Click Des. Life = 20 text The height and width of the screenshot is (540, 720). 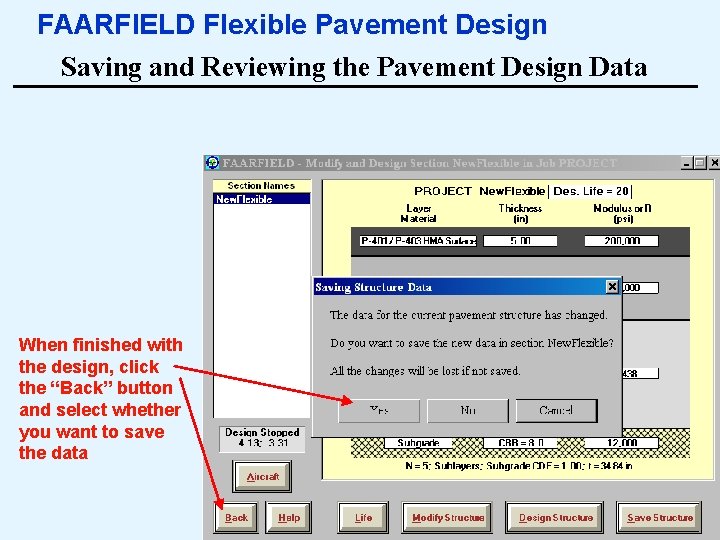pos(591,191)
